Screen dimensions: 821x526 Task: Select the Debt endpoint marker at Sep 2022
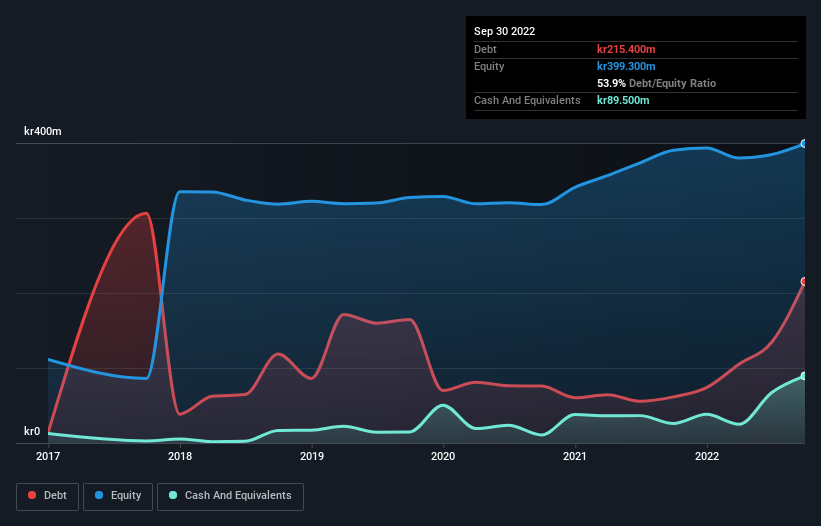(804, 282)
